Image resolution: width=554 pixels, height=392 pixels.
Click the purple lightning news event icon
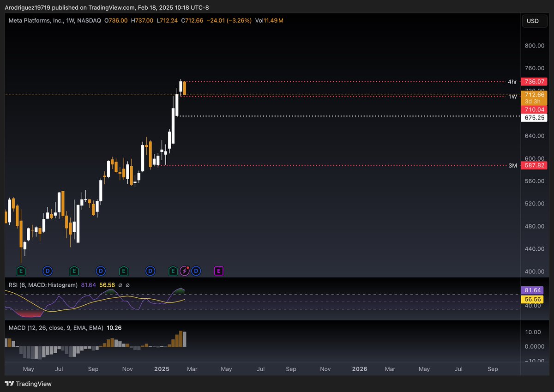tap(185, 271)
